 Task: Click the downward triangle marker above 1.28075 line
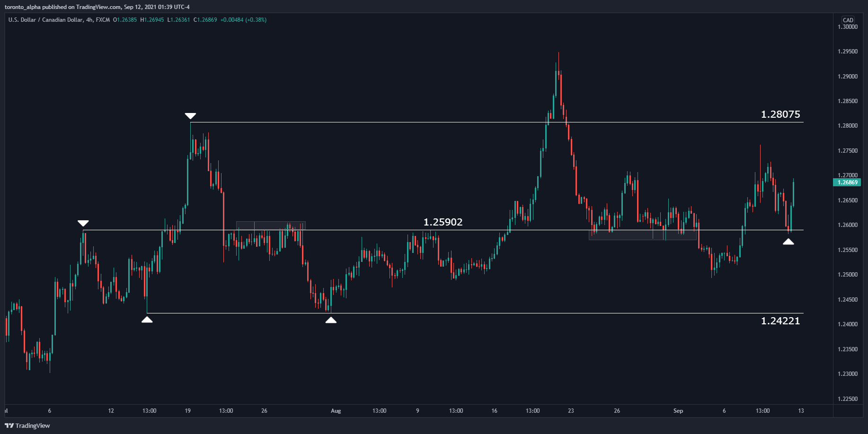pos(191,115)
